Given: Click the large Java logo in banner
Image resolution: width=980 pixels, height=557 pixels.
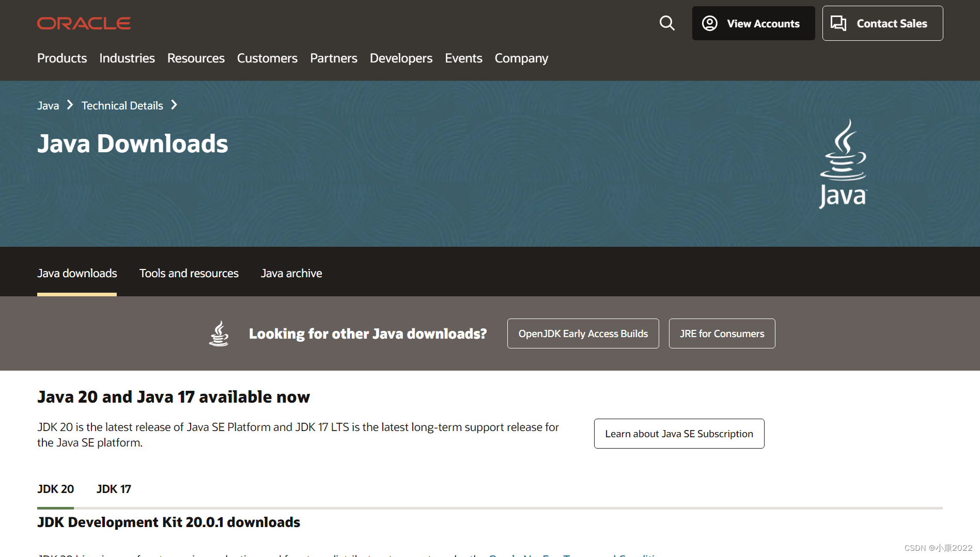Looking at the screenshot, I should pos(843,164).
